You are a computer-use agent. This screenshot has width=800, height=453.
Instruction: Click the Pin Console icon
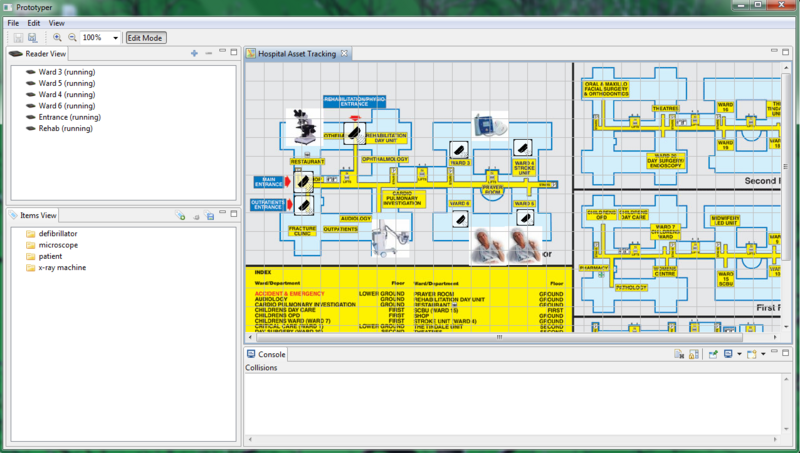pyautogui.click(x=713, y=354)
